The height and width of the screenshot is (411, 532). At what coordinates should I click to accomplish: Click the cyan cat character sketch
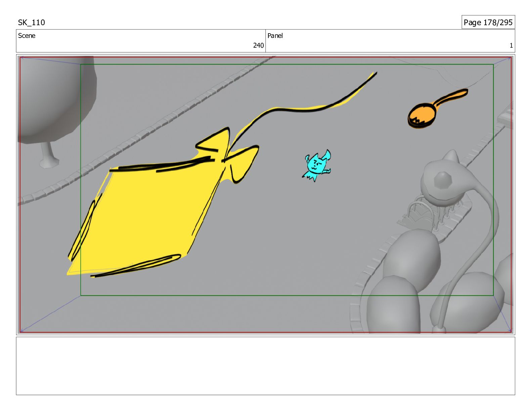[x=316, y=166]
